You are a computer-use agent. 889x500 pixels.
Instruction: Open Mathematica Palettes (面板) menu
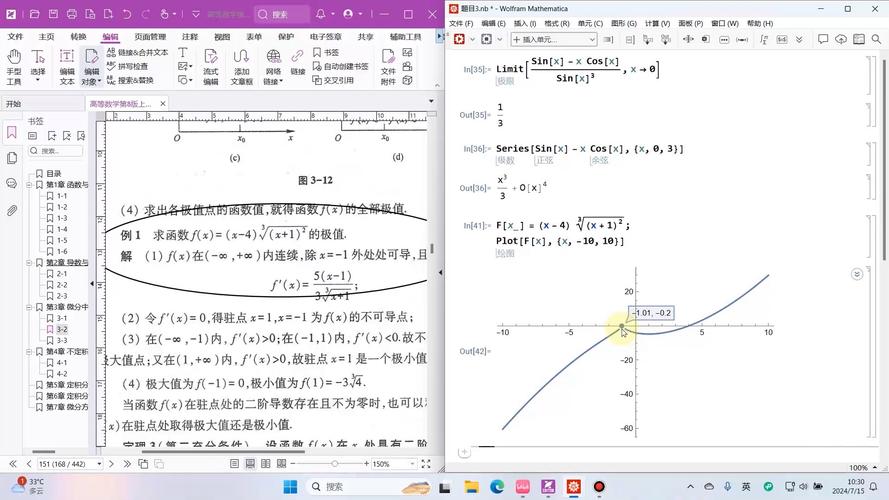tap(690, 23)
